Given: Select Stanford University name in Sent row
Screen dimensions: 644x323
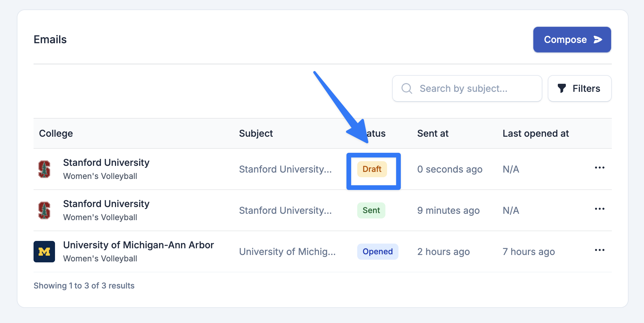Looking at the screenshot, I should click(106, 204).
